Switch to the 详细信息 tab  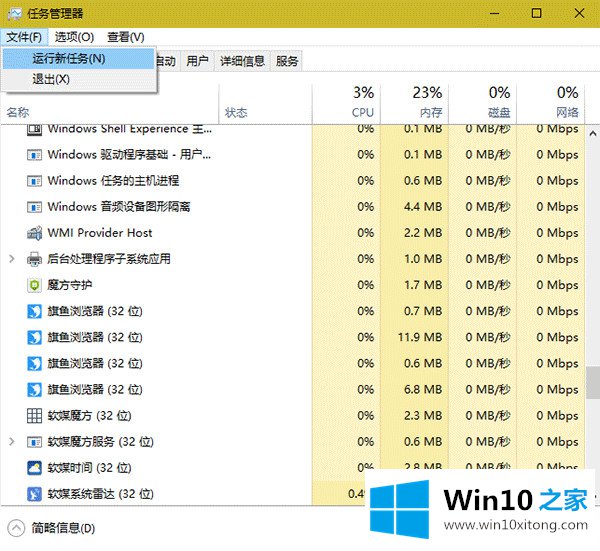[242, 61]
